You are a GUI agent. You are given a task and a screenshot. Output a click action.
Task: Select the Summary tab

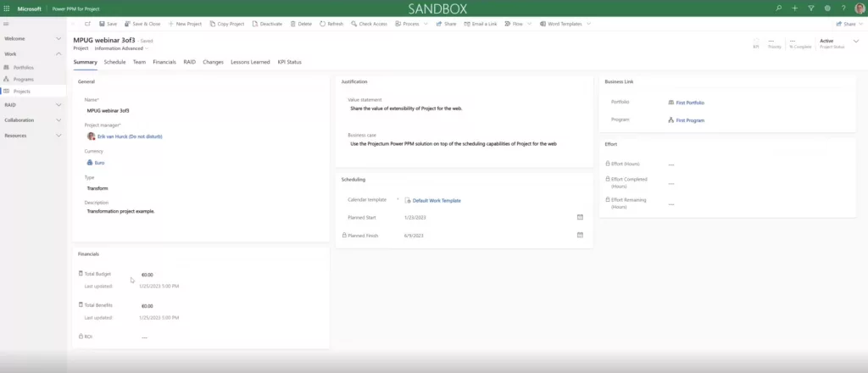(x=86, y=62)
